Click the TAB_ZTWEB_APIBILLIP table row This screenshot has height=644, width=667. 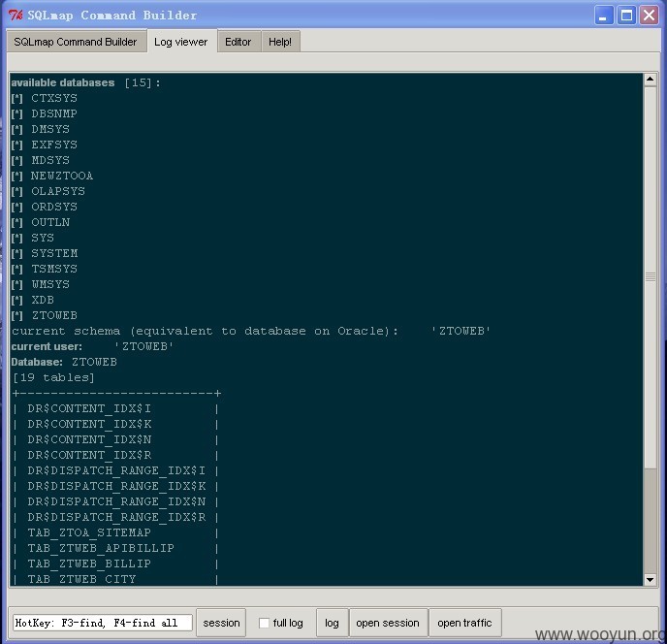click(115, 548)
